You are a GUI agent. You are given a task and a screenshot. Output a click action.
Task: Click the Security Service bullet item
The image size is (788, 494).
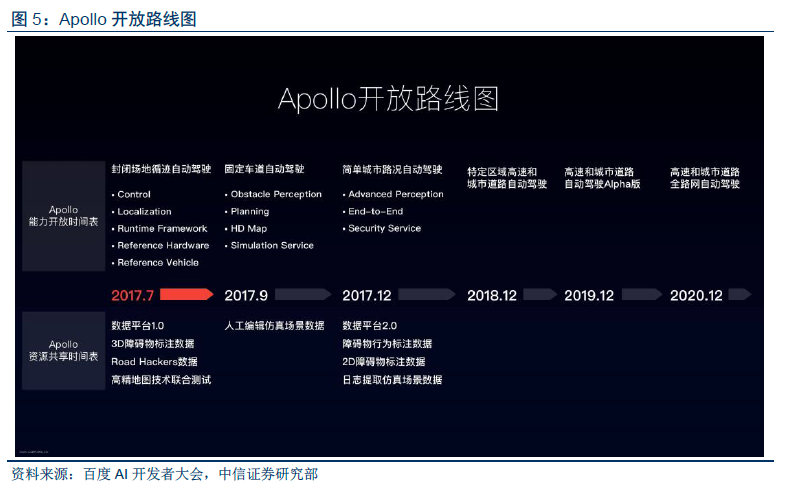coord(382,228)
